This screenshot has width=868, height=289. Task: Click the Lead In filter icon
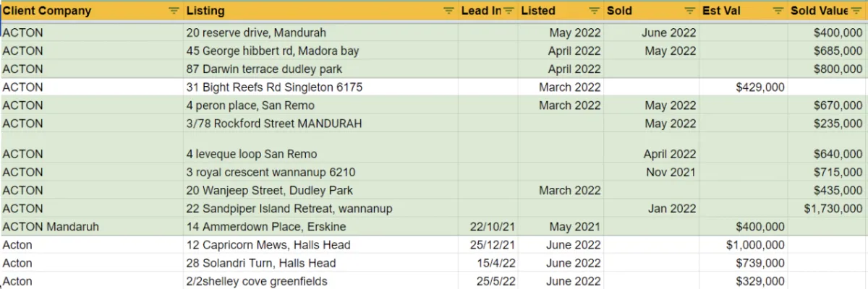click(x=509, y=11)
